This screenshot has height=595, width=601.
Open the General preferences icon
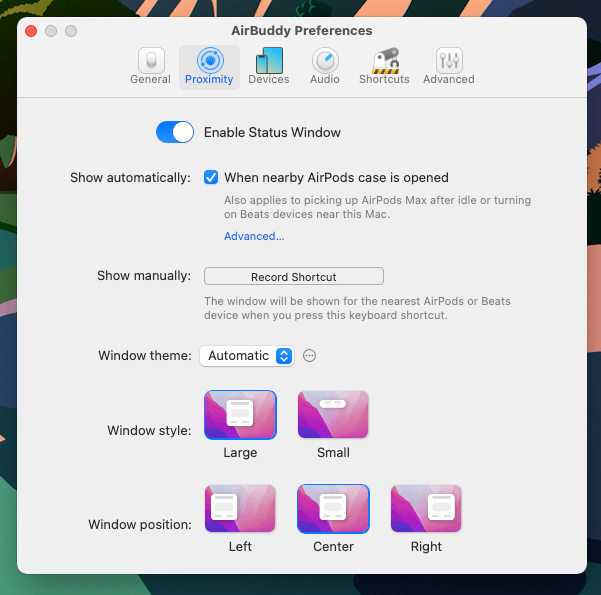coord(150,61)
